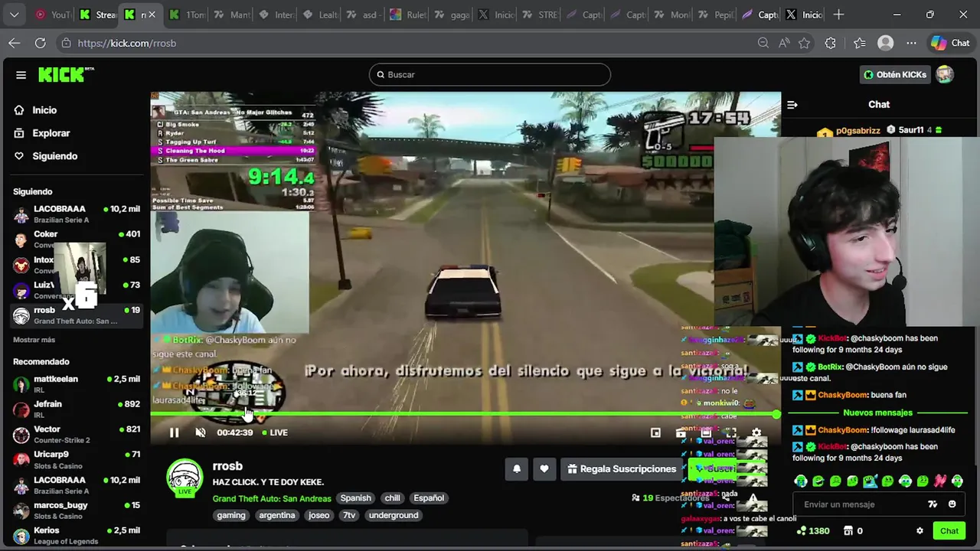Screen dimensions: 980x551
Task: Open chat settings gear icon
Action: (x=920, y=531)
